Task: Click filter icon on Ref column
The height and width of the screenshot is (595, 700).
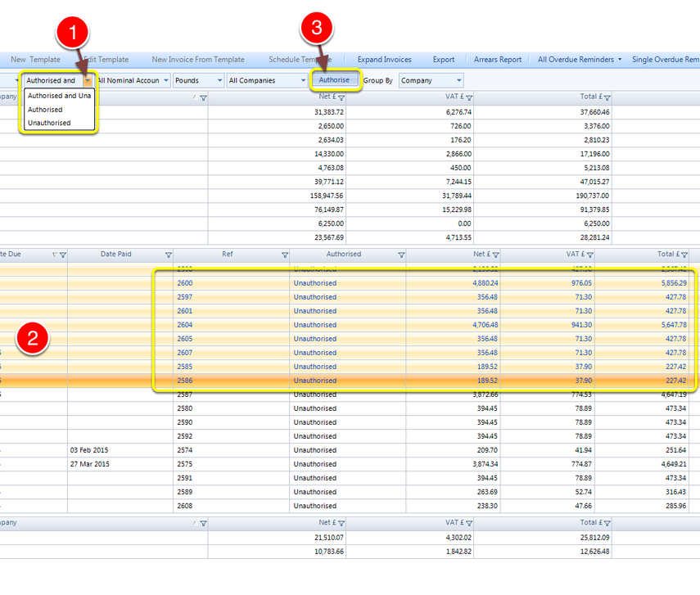Action: 285,255
